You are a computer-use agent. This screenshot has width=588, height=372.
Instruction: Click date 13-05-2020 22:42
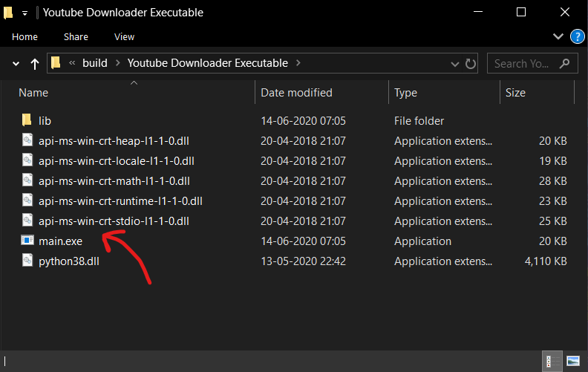click(303, 261)
